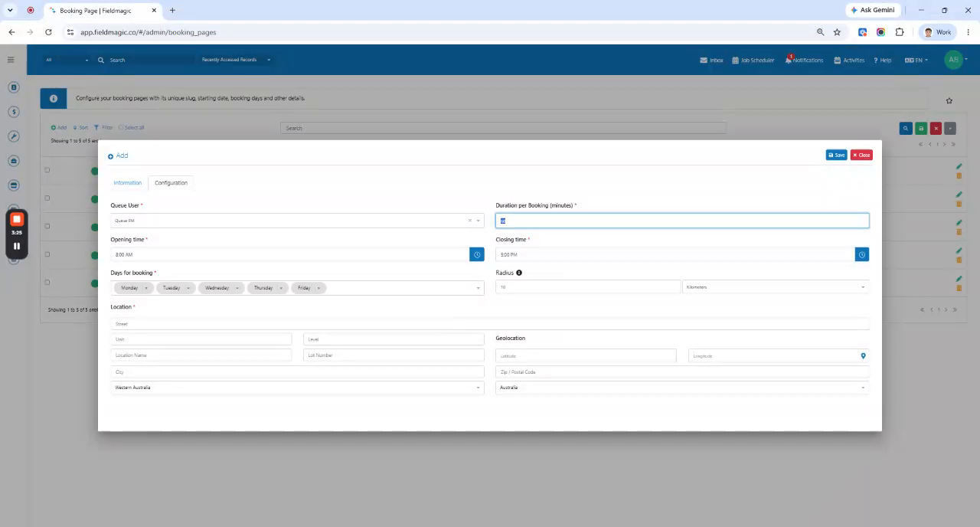
Task: Click the Closing time field
Action: 675,254
